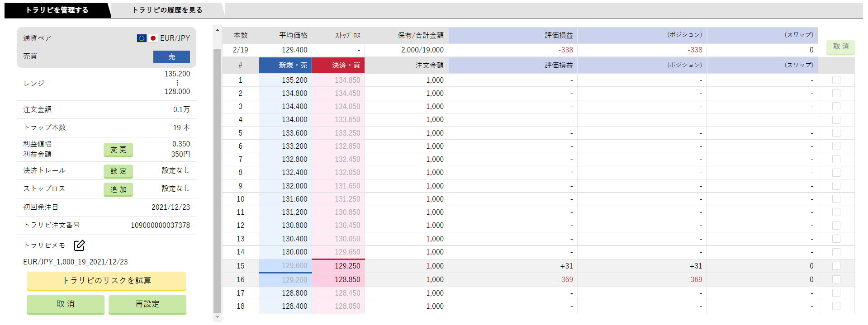
Task: Click the 135.200 new sell price in row 1
Action: coord(294,80)
